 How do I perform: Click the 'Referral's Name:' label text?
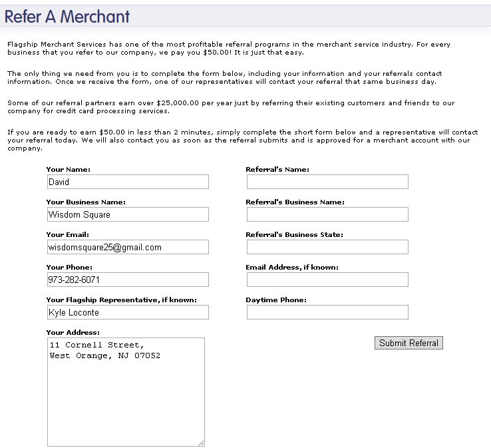(x=277, y=169)
